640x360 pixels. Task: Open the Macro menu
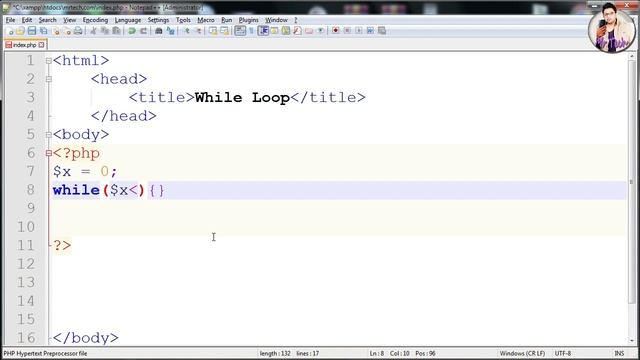pos(206,20)
